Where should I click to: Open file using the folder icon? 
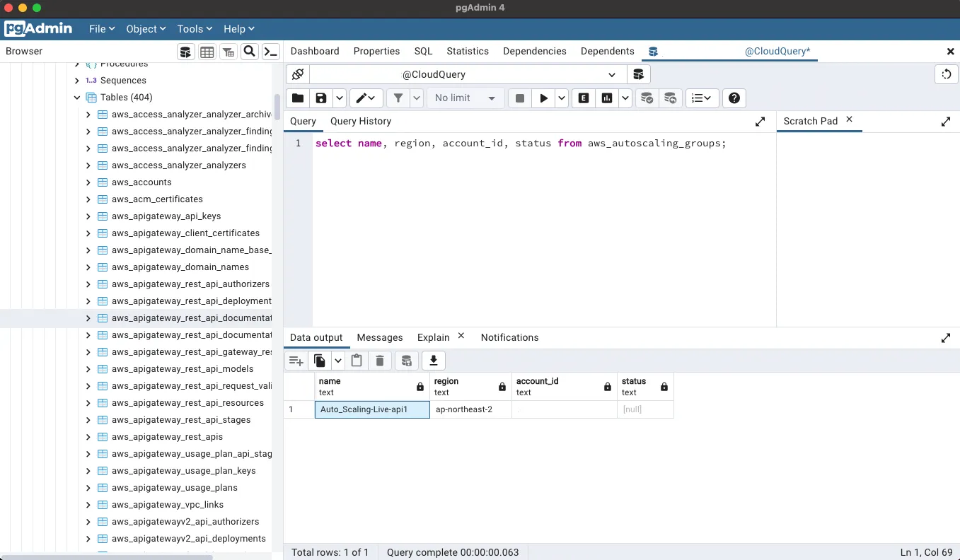(x=298, y=98)
